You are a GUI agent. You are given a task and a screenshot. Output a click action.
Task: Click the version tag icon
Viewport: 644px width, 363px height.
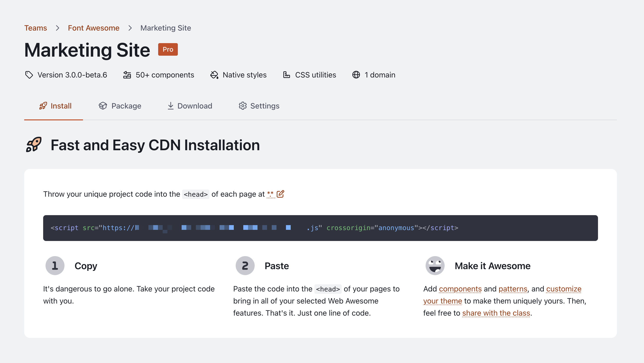(29, 75)
